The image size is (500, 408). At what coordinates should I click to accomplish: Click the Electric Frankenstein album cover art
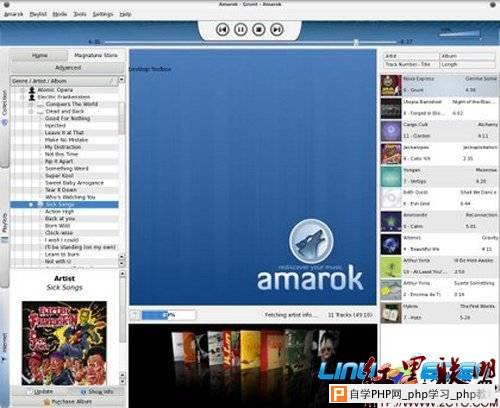[64, 343]
